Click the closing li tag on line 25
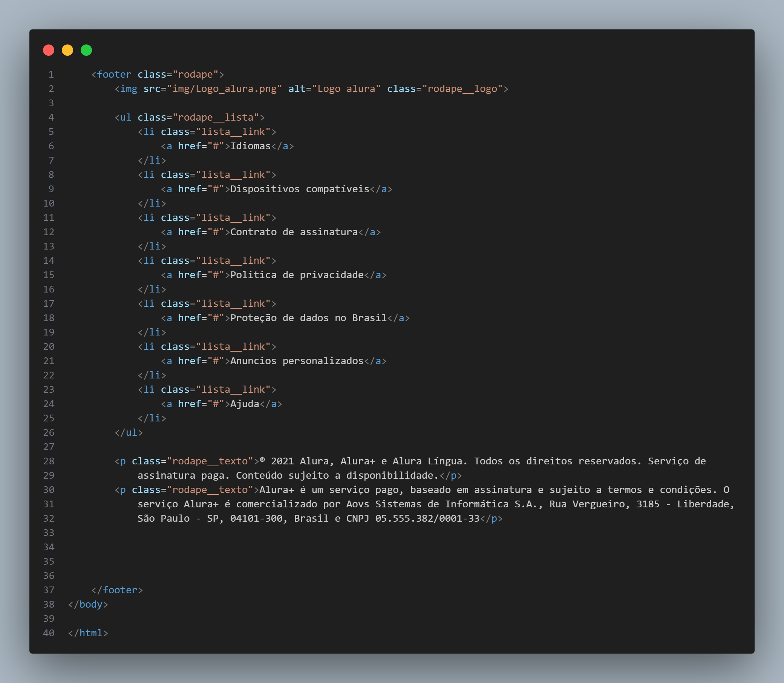 coord(152,418)
